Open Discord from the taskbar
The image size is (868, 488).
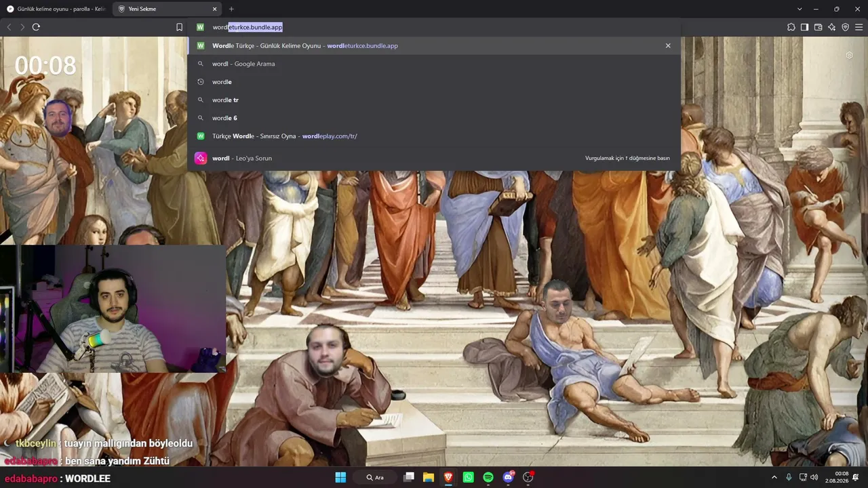(509, 477)
